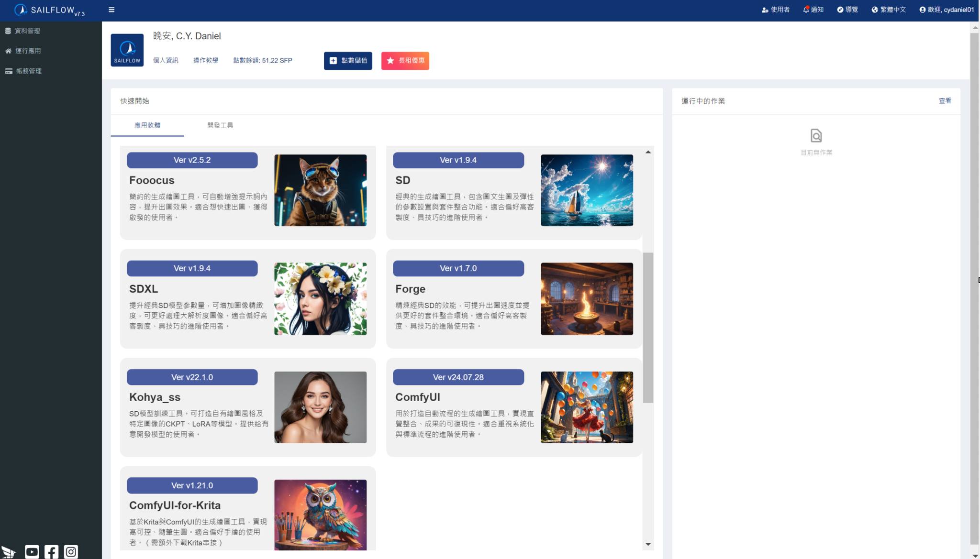The image size is (980, 559).
Task: Click the empty jobs document icon
Action: (x=816, y=136)
